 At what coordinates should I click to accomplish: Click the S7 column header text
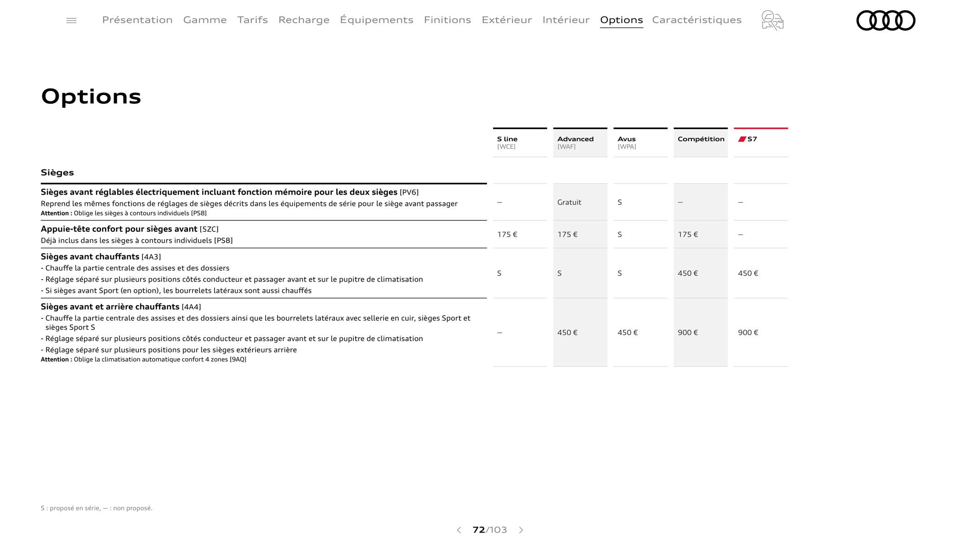(752, 139)
